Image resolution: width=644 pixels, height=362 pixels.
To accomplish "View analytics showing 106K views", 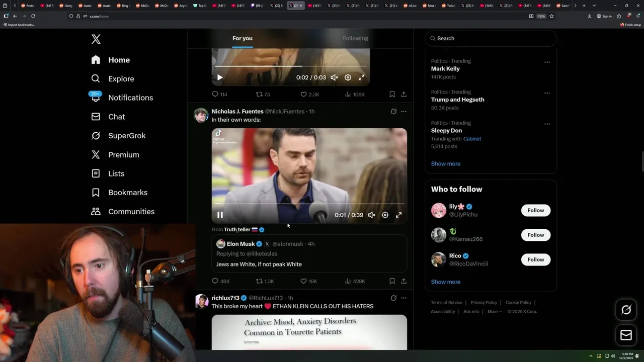I will click(355, 94).
